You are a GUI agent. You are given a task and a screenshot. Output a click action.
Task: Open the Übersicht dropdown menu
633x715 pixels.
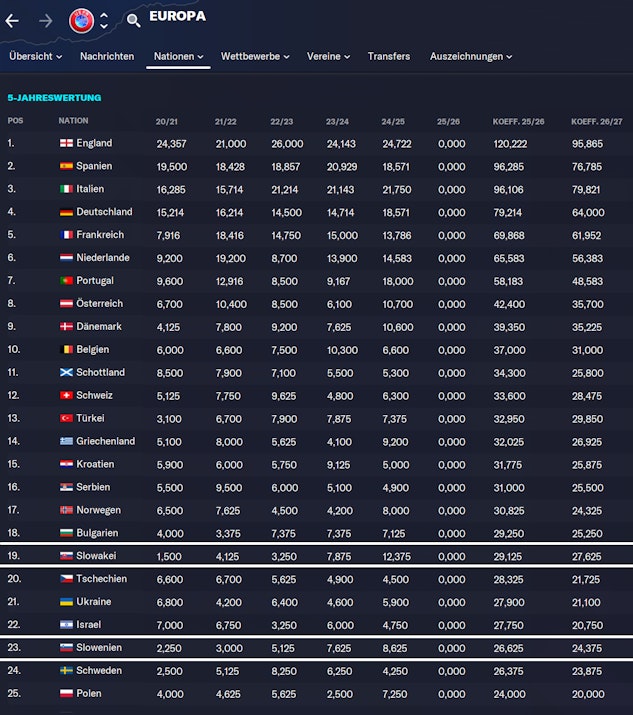(35, 57)
